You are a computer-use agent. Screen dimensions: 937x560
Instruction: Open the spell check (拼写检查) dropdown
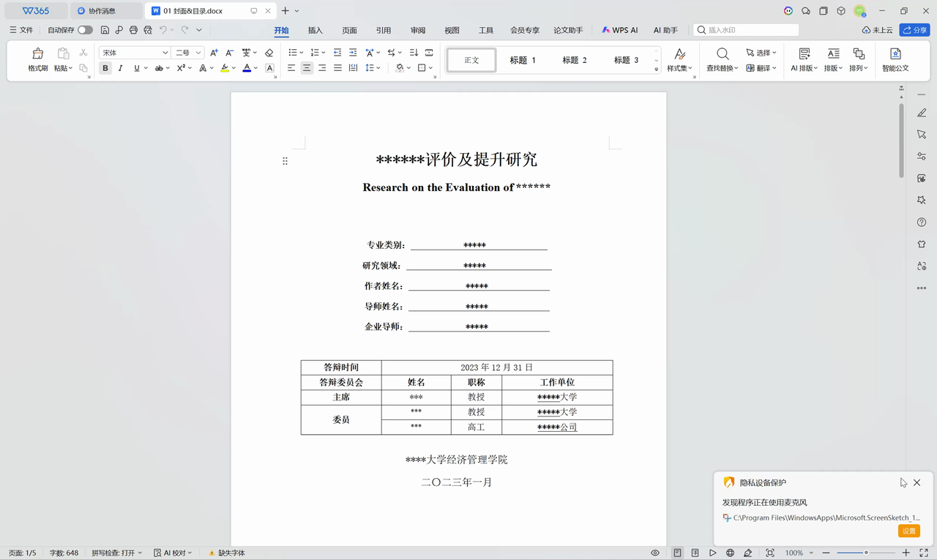(117, 553)
